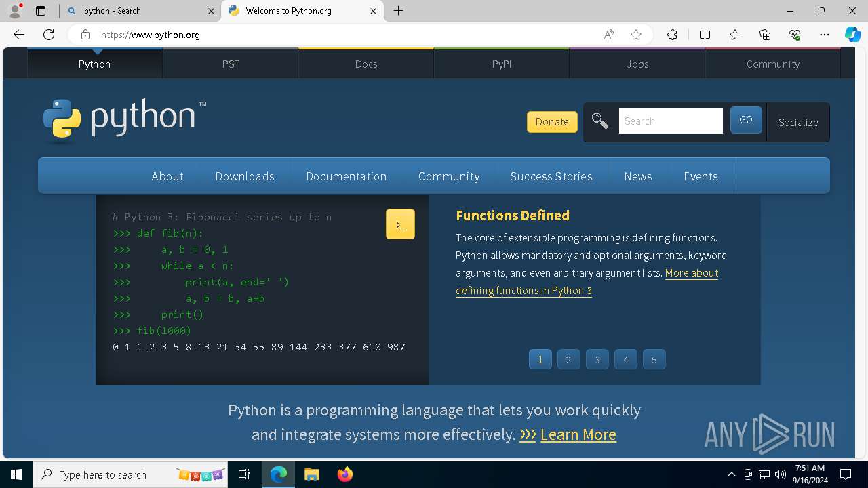
Task: Click the Edge profile avatar icon
Action: 15,11
